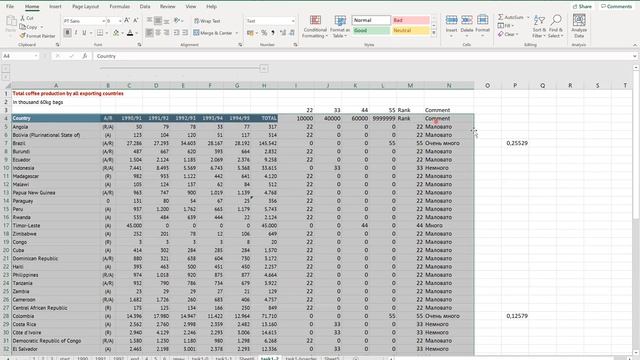Screen dimensions: 640x360
Task: Open the text orientation options
Action: click(x=177, y=21)
